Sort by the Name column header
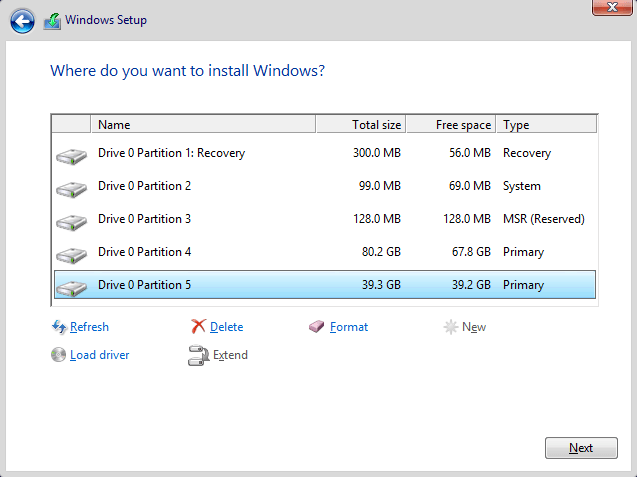 (x=203, y=124)
